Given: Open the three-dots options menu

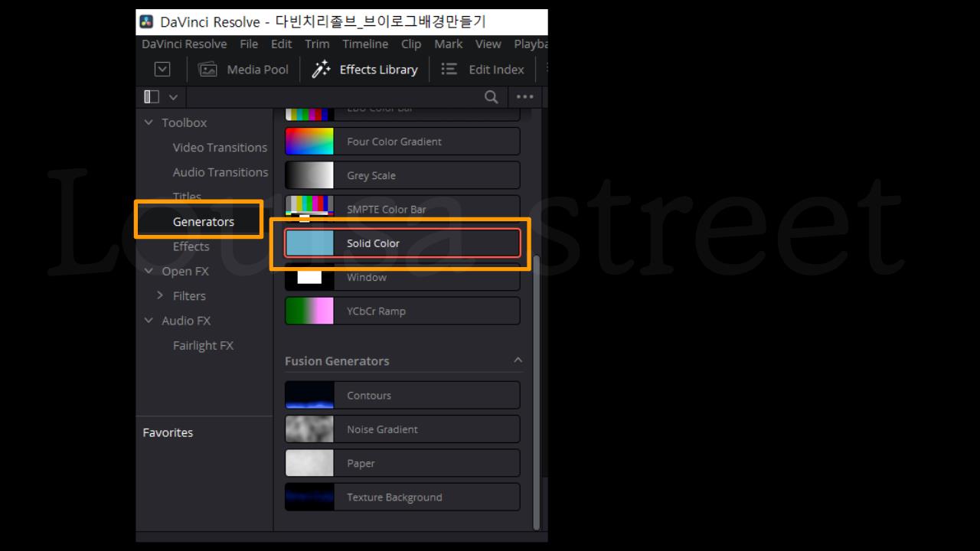Looking at the screenshot, I should click(x=525, y=97).
